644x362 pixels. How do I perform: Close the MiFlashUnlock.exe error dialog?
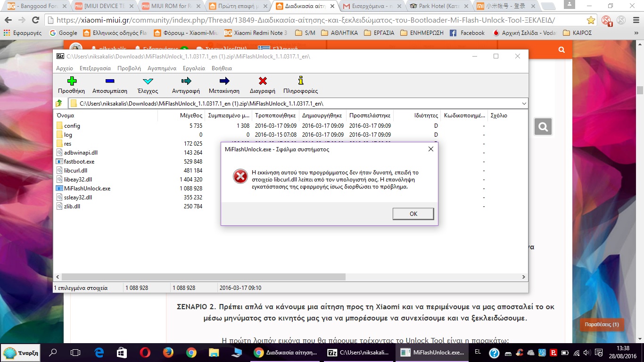tap(430, 149)
